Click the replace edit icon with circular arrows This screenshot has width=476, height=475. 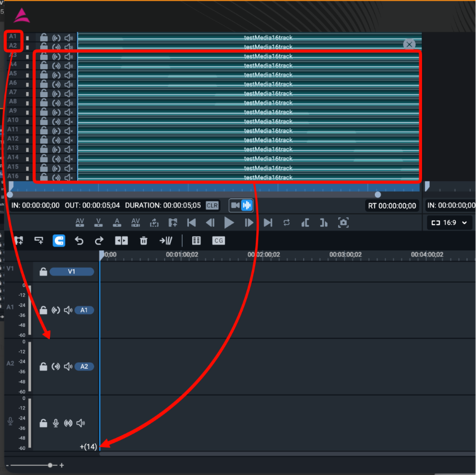154,223
